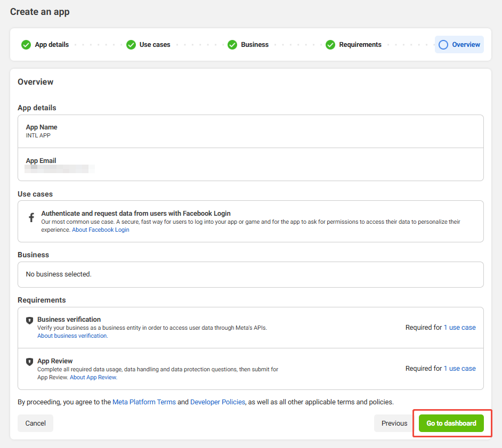This screenshot has height=448, width=502.
Task: Cancel the app creation
Action: point(35,423)
